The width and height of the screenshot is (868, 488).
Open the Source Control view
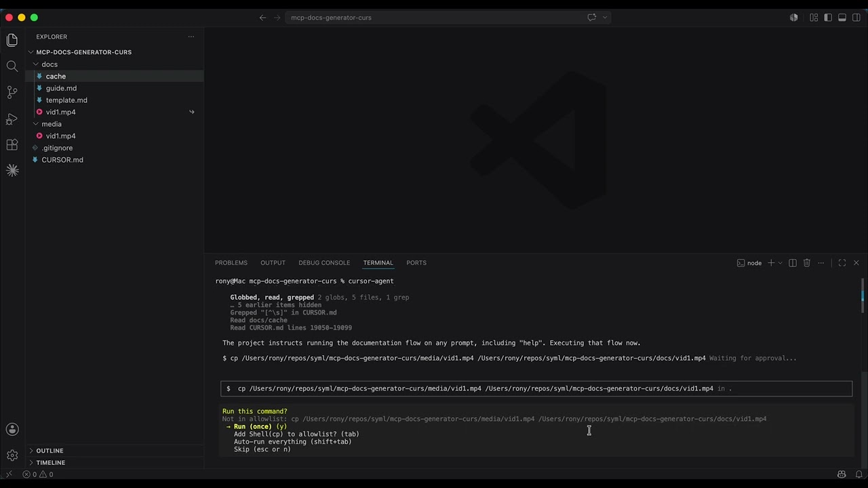(x=12, y=92)
